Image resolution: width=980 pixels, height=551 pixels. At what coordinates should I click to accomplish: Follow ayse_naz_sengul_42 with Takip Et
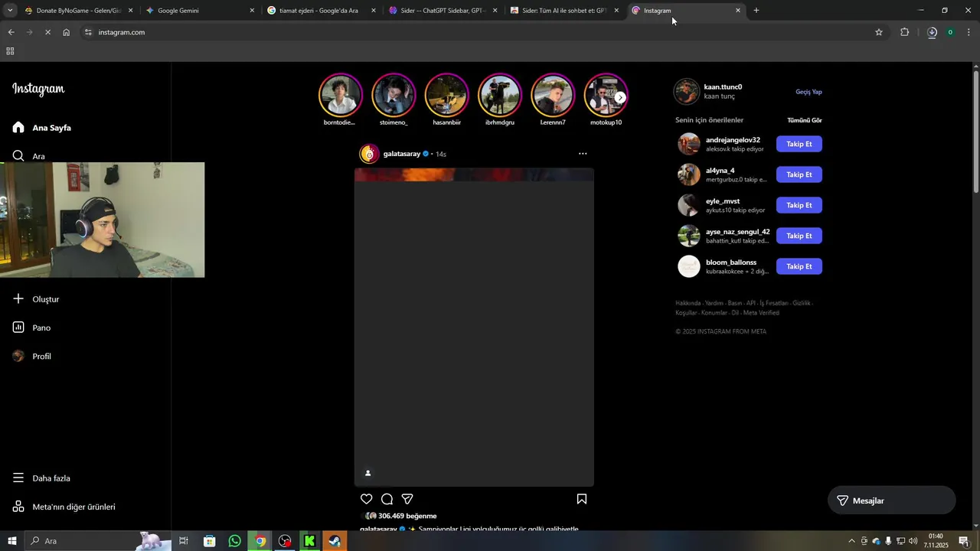[799, 236]
